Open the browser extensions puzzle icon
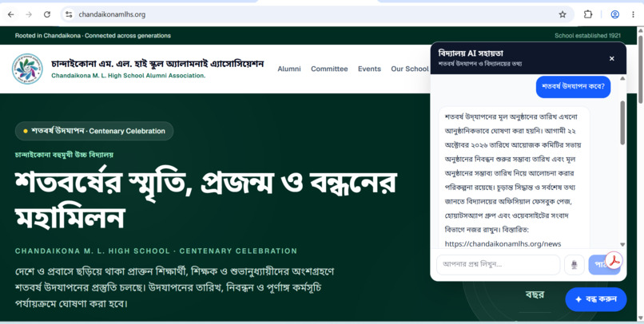Viewport: 644px width, 324px height. pyautogui.click(x=588, y=14)
